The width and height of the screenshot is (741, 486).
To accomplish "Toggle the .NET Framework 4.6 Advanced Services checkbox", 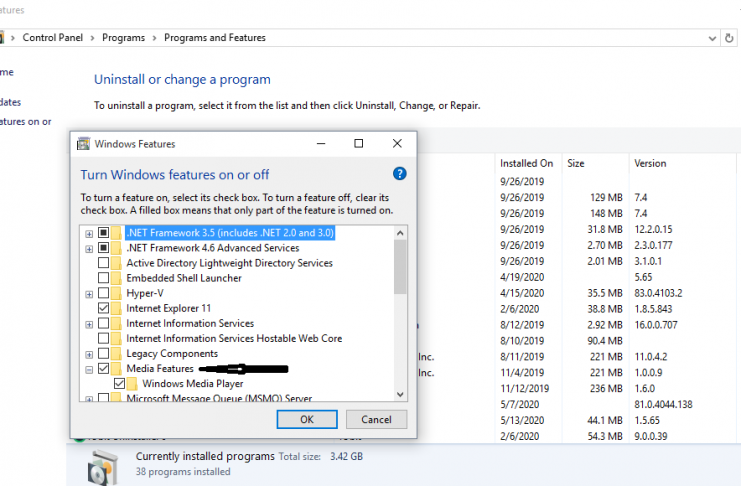I will pos(103,248).
